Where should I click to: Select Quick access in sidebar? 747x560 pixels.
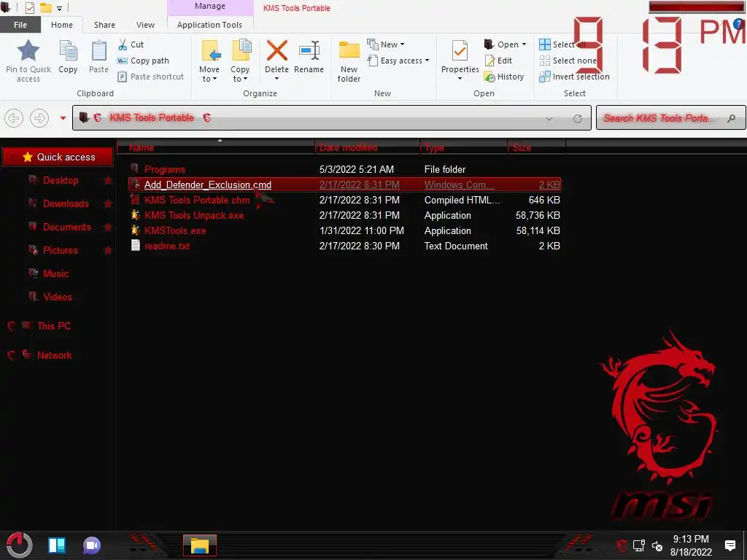click(58, 157)
